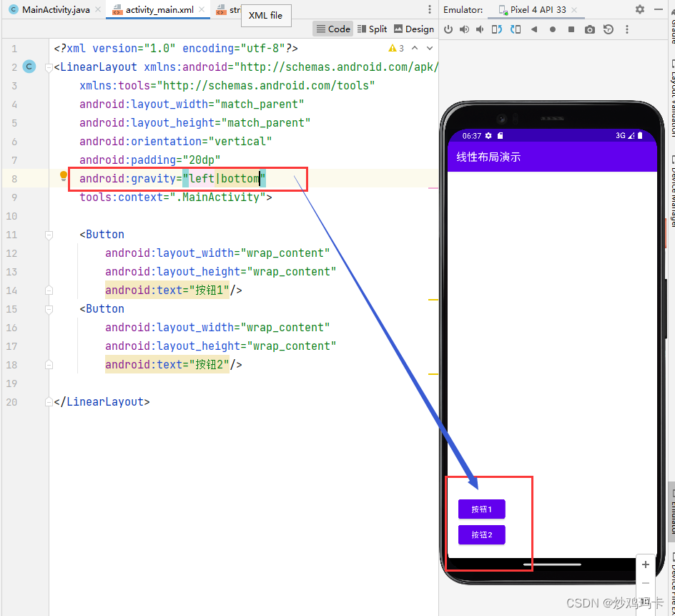Tap emulator battery icon in status bar
The width and height of the screenshot is (675, 616).
click(x=640, y=135)
